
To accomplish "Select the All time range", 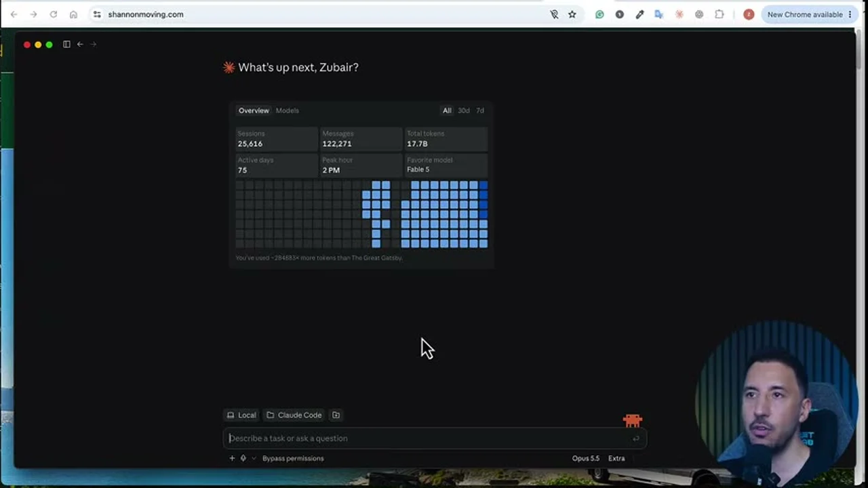I will point(447,110).
